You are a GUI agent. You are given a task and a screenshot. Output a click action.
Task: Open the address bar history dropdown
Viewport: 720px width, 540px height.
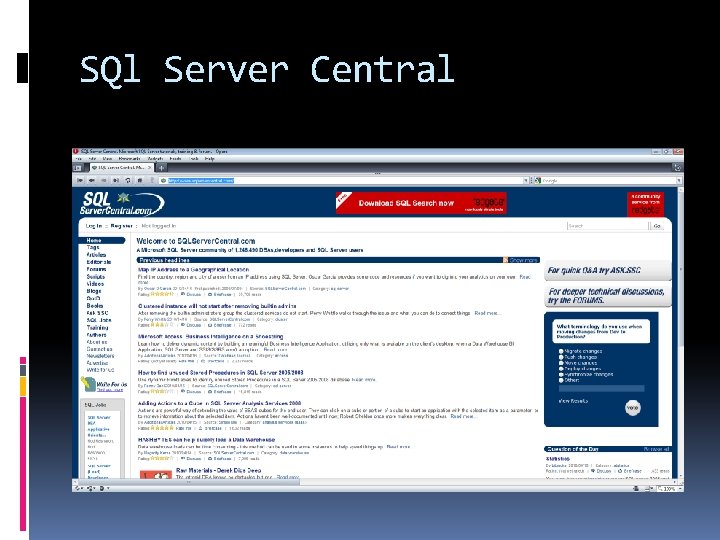(526, 181)
